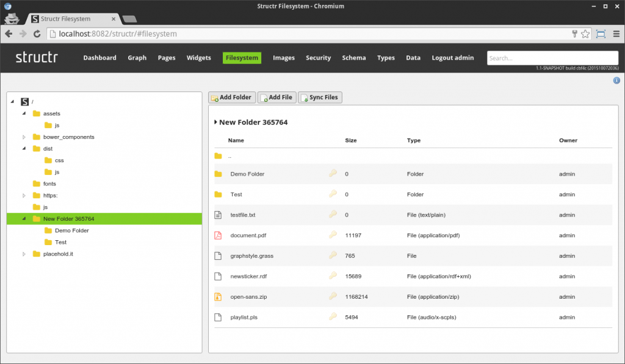Click the Add File button
Screen dimensions: 625x364
pyautogui.click(x=276, y=97)
